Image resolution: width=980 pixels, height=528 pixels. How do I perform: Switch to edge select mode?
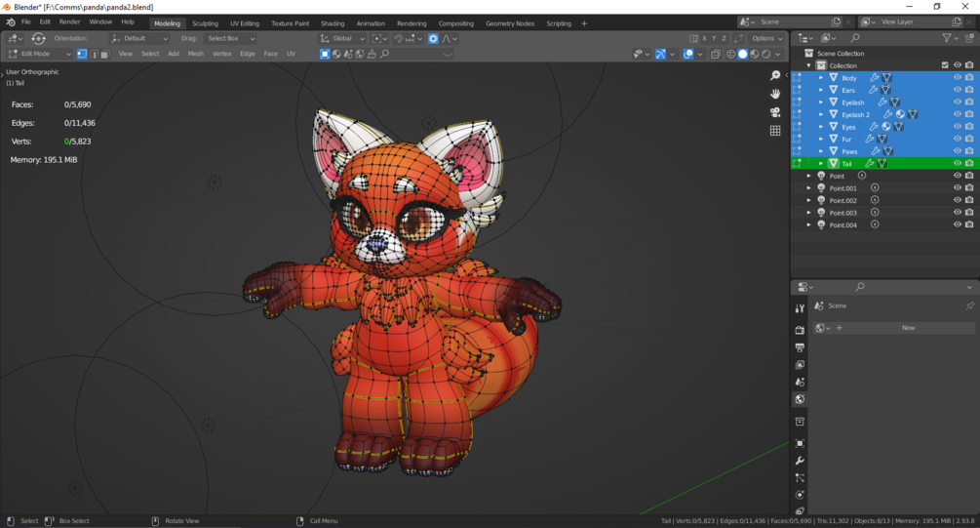pos(94,54)
